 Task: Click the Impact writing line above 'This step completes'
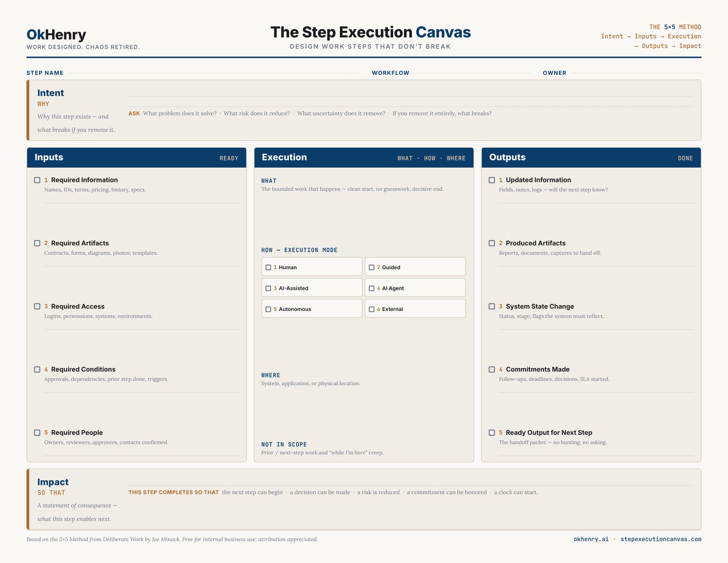(411, 485)
